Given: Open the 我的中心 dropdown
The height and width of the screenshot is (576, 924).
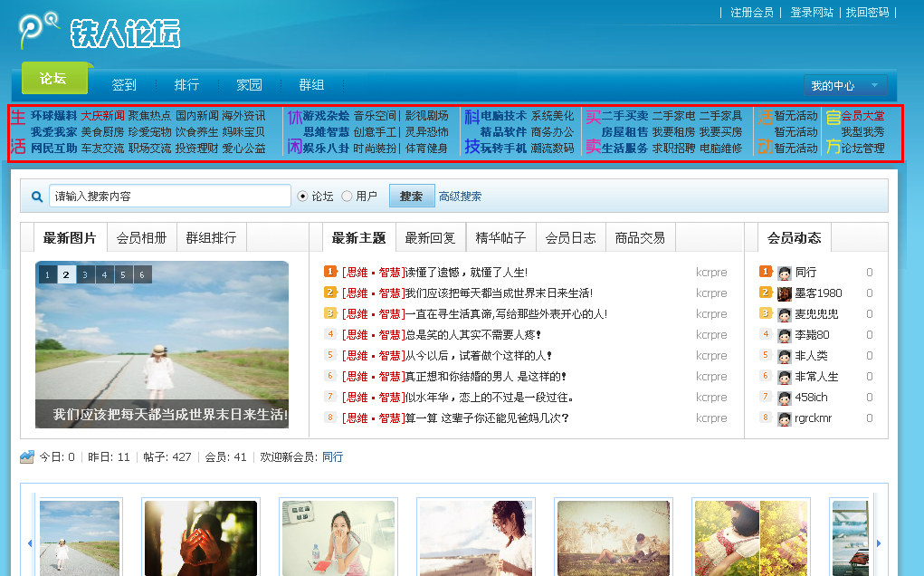Looking at the screenshot, I should (x=843, y=86).
